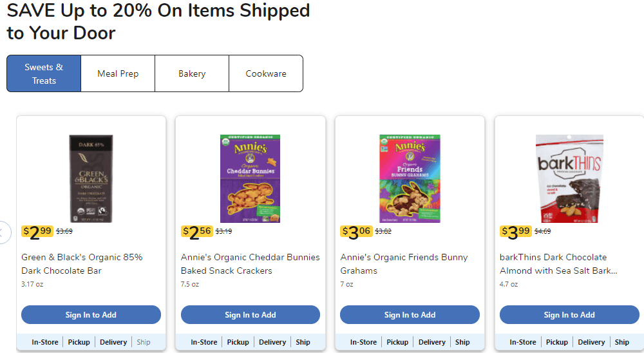Click the $3.99 price on barkThins
This screenshot has width=644, height=353.
tap(516, 232)
